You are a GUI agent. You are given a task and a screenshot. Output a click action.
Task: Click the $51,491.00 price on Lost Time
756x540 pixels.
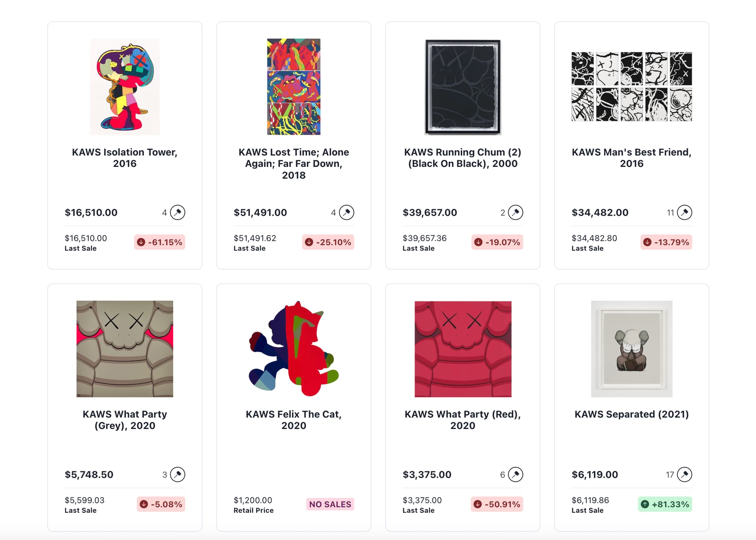pyautogui.click(x=260, y=213)
